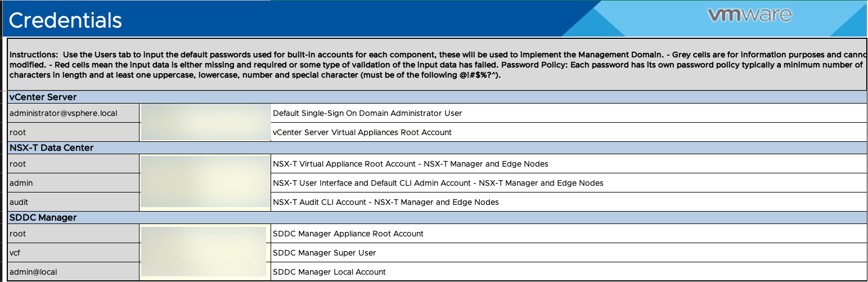Screen dimensions: 868x282
Task: Select the NSX-T Data Center section header
Action: [x=437, y=147]
